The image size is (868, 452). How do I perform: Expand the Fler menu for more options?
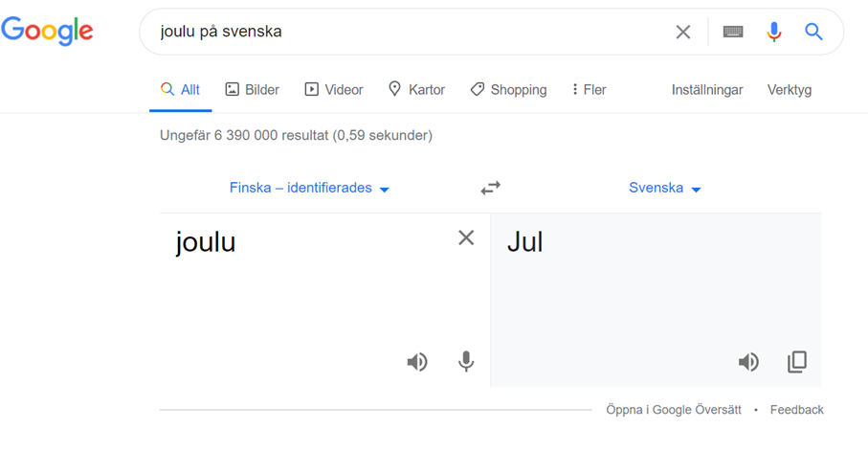(x=589, y=90)
